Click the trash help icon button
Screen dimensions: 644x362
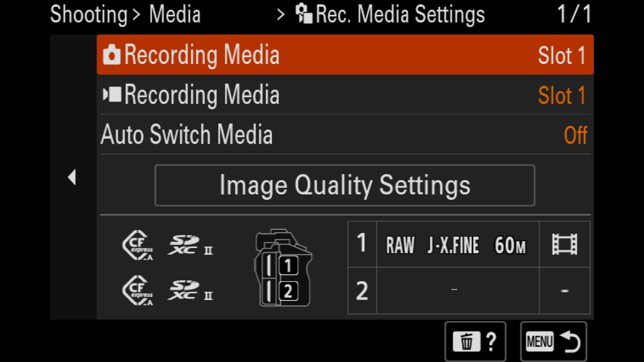(475, 342)
